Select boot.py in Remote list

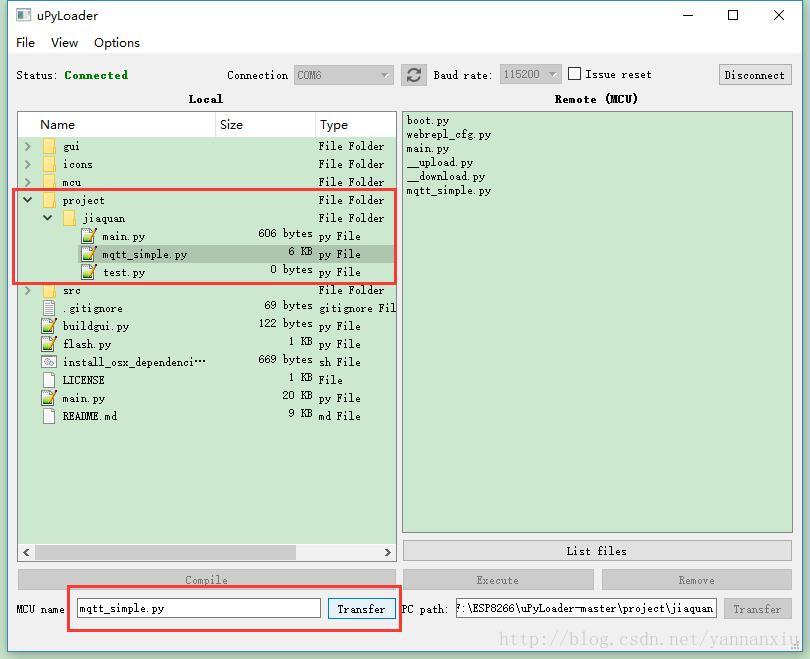pyautogui.click(x=428, y=121)
